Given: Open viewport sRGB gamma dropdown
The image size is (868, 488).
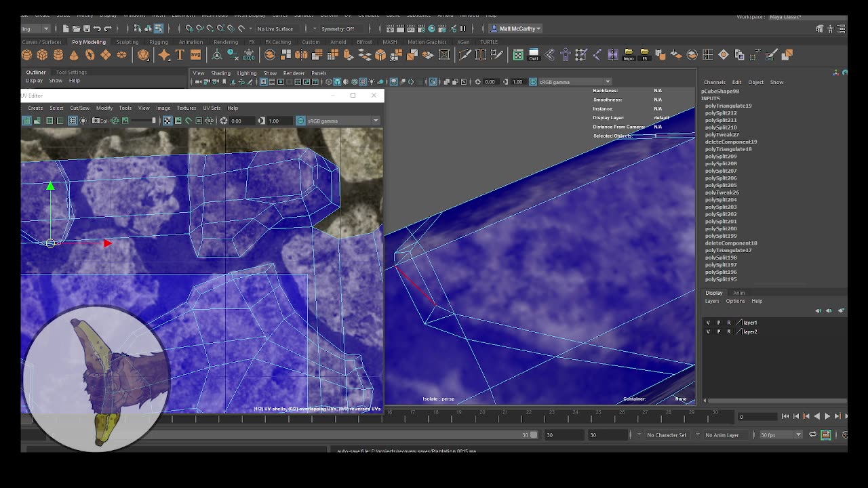Looking at the screenshot, I should coord(576,82).
